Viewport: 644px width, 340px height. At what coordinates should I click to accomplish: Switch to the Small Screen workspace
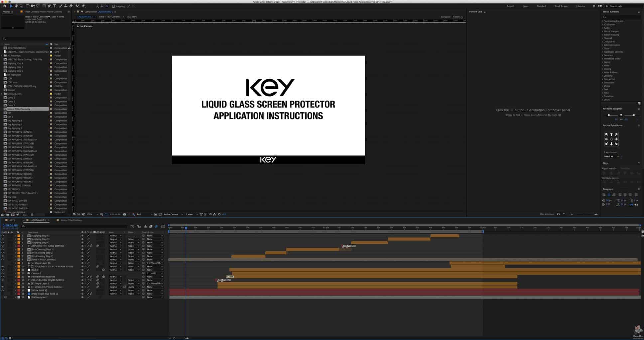pyautogui.click(x=561, y=6)
